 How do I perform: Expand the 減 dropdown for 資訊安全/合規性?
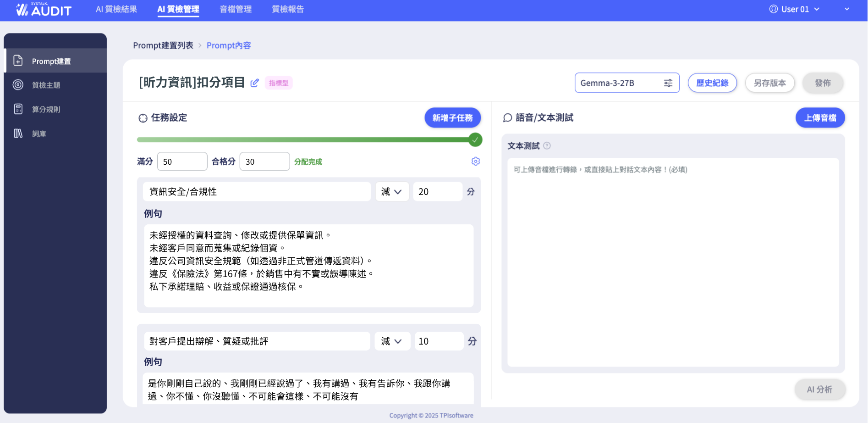(x=391, y=192)
